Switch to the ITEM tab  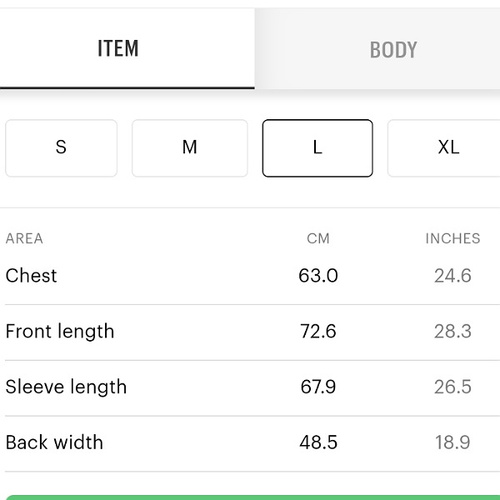click(x=127, y=49)
